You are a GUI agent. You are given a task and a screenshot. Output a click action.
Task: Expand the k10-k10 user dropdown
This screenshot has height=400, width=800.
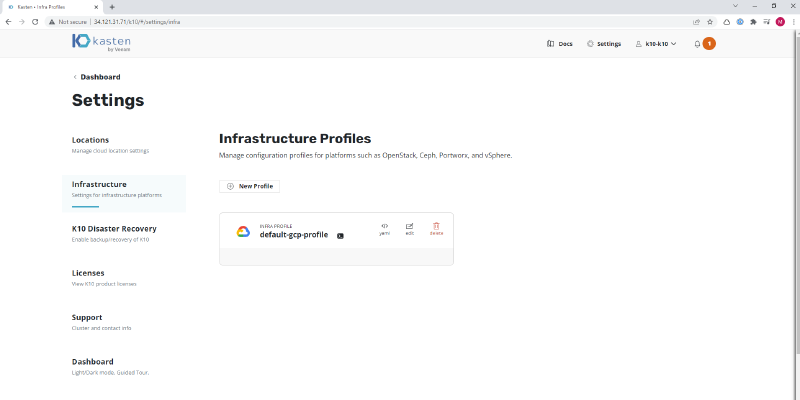pyautogui.click(x=656, y=44)
